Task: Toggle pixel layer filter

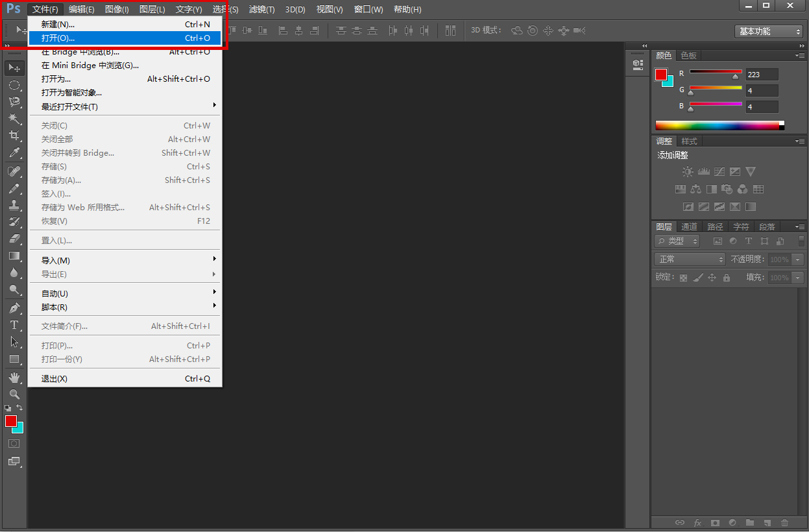Action: point(718,241)
